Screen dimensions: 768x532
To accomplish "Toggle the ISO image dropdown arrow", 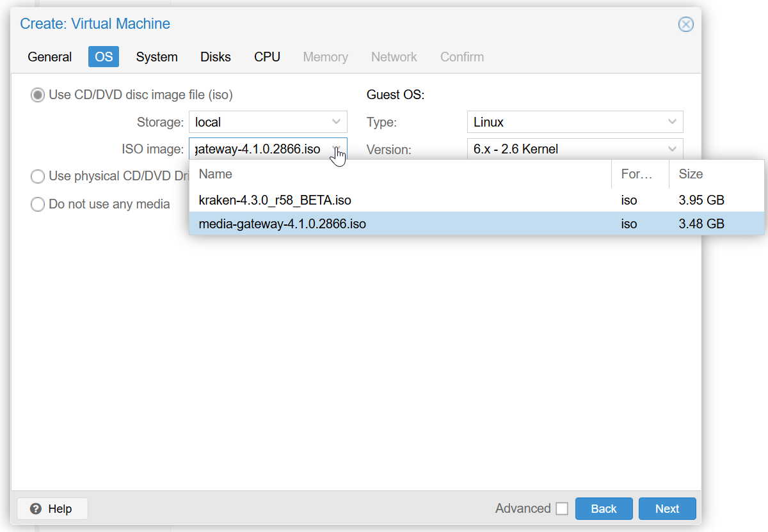I will click(x=336, y=148).
